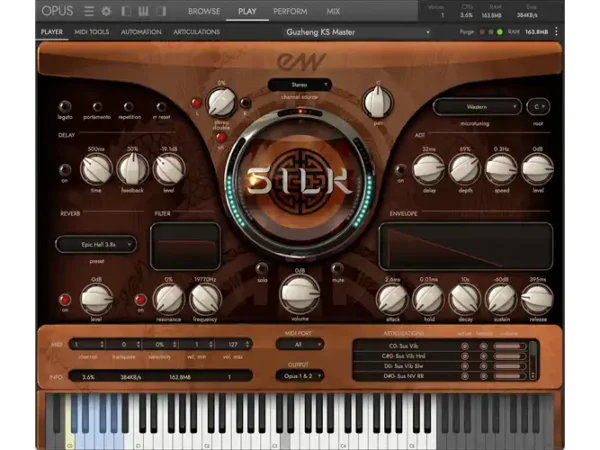Enable the repetition button
The image size is (600, 450).
click(x=129, y=106)
